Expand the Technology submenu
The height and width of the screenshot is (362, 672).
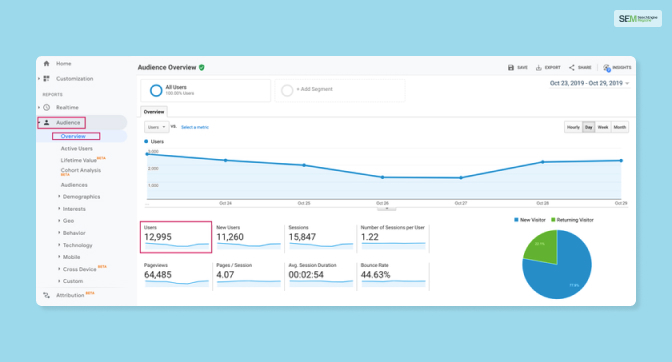tap(59, 245)
